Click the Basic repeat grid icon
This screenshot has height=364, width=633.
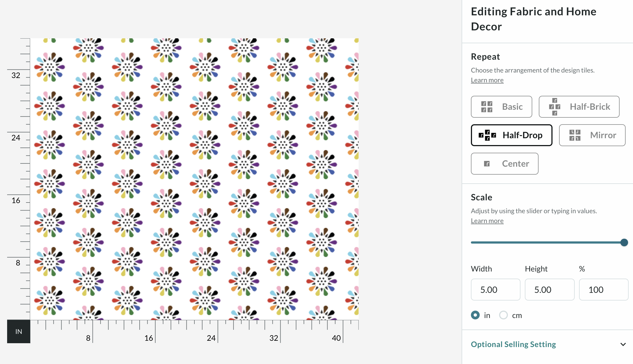coord(487,107)
